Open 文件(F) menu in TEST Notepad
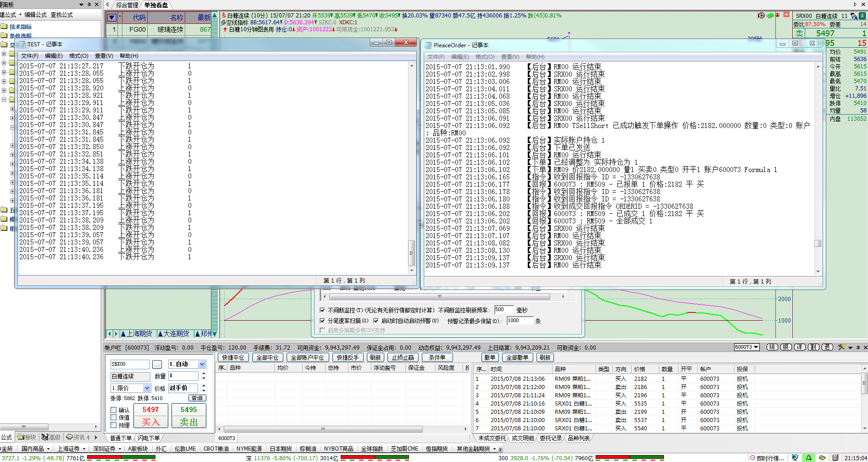This screenshot has height=462, width=868. tap(30, 56)
